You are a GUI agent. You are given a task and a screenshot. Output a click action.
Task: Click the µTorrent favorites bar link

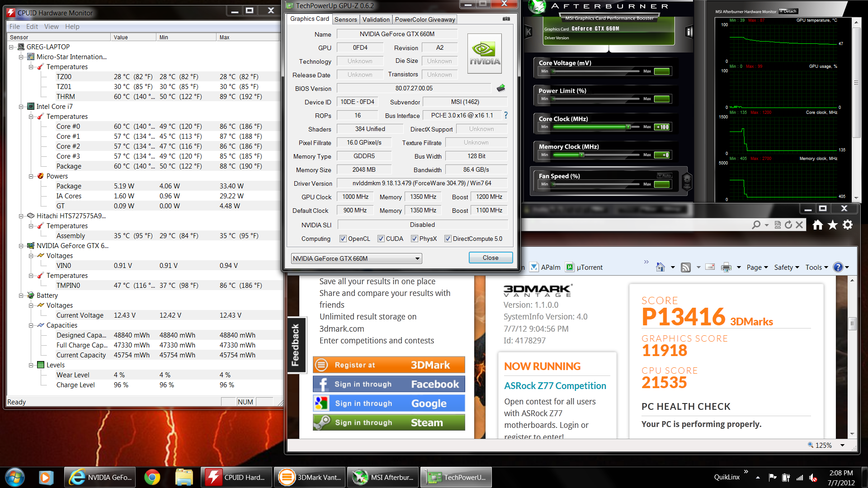[x=584, y=267]
